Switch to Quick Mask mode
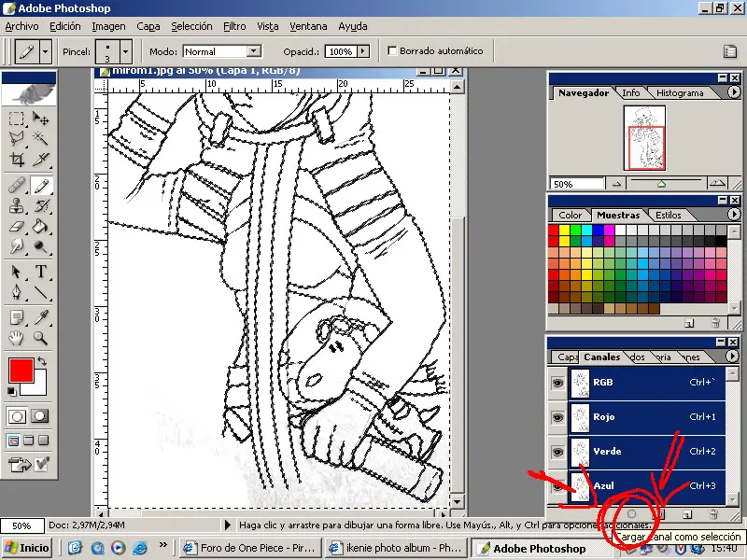 tap(39, 416)
